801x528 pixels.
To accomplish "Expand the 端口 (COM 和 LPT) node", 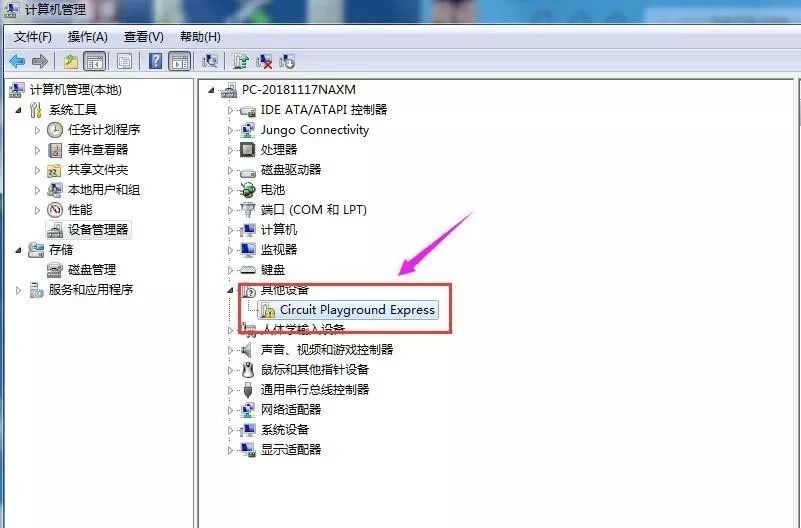I will (230, 210).
